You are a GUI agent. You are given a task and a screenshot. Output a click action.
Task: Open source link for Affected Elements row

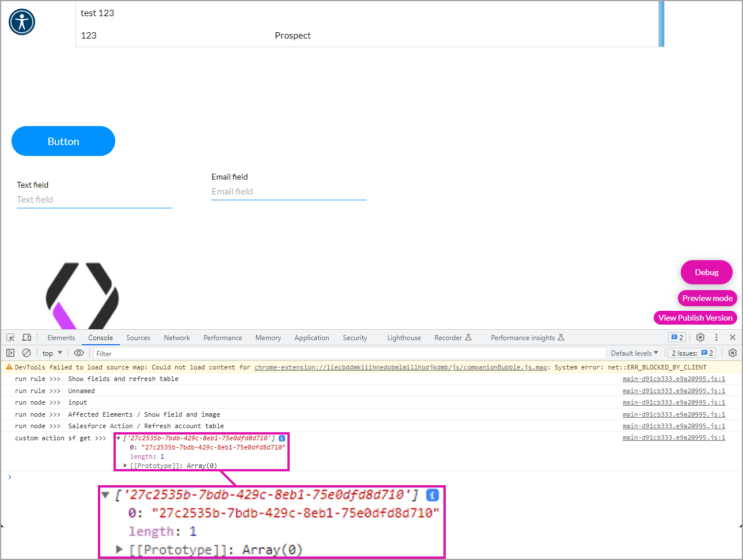click(x=674, y=414)
